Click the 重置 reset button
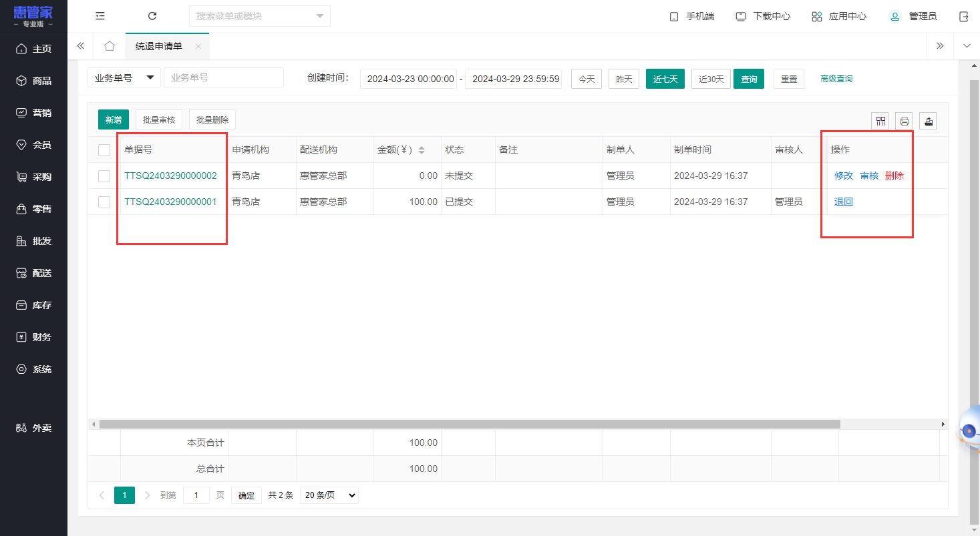The width and height of the screenshot is (980, 536). pyautogui.click(x=789, y=79)
